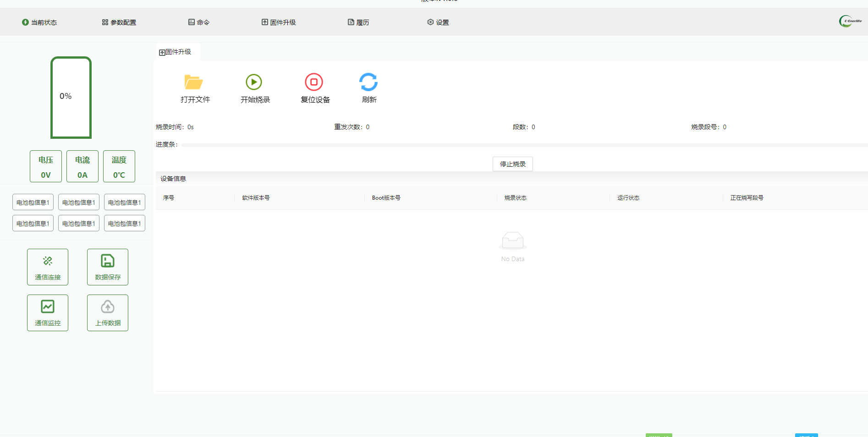Image resolution: width=868 pixels, height=437 pixels.
Task: Click the 停止烧录 button
Action: [513, 164]
